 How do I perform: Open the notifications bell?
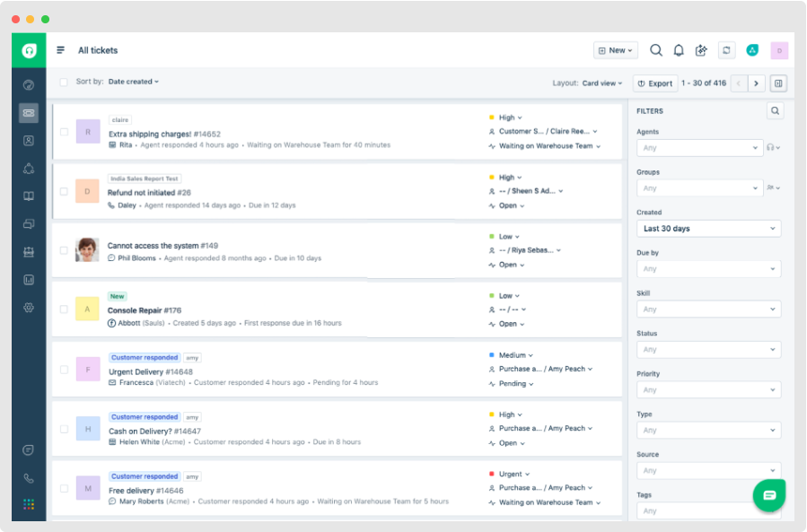tap(679, 50)
